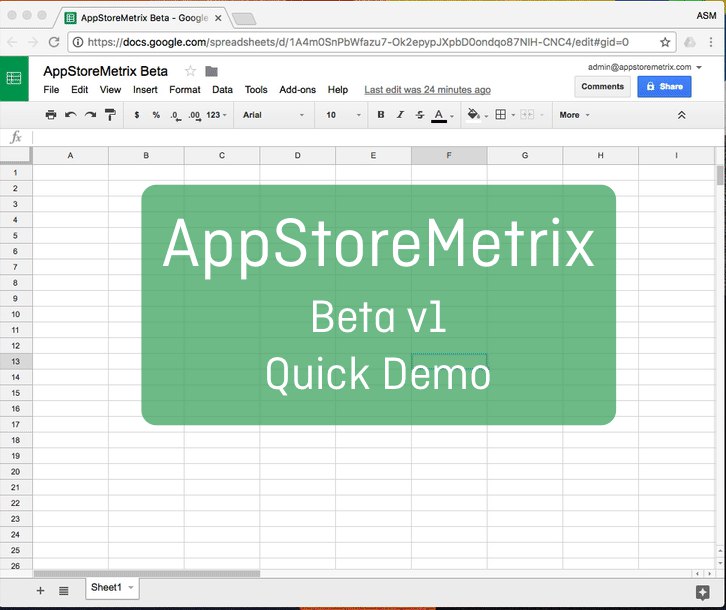This screenshot has width=726, height=610.
Task: Star the AppStoreMetrix Beta document
Action: pyautogui.click(x=190, y=71)
